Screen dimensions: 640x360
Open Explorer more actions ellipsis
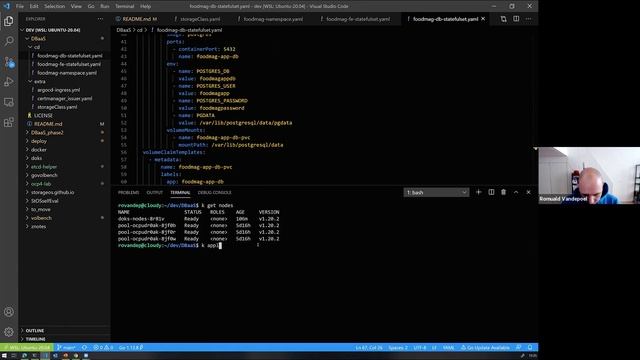100,19
